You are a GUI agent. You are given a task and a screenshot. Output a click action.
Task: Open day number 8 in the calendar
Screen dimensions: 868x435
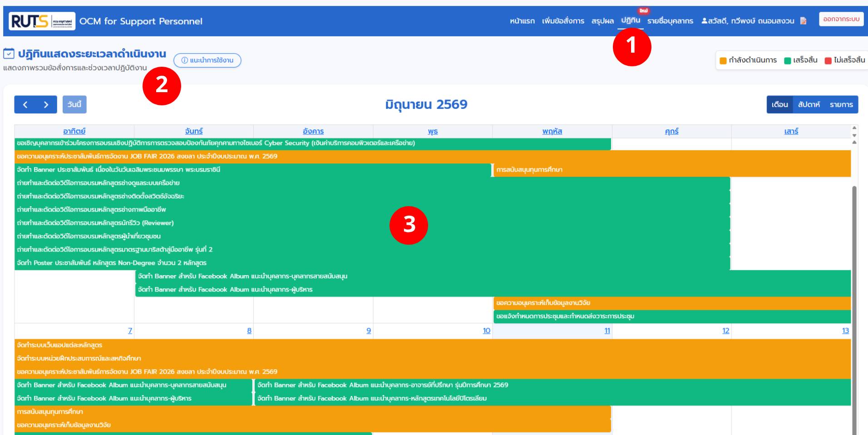click(x=249, y=331)
